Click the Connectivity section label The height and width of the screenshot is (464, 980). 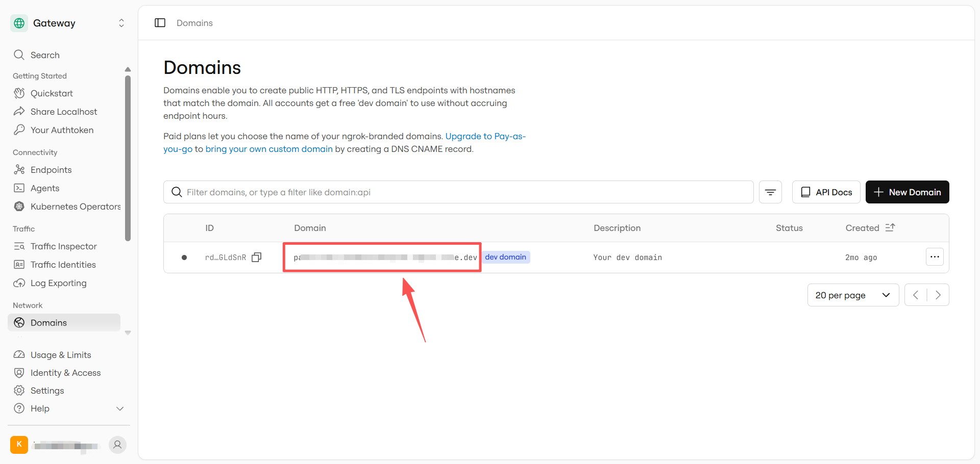[x=35, y=152]
